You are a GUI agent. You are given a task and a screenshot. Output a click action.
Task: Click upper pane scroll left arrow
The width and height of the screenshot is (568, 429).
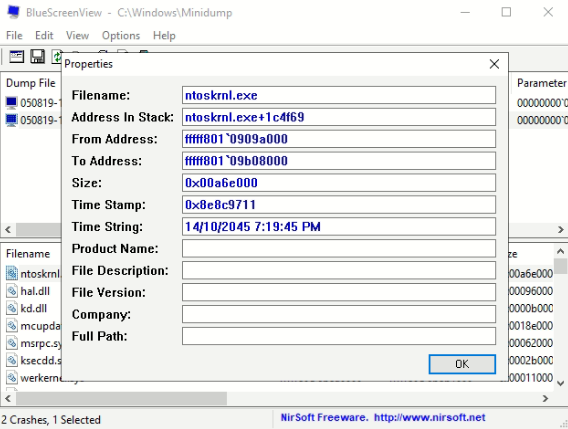click(8, 229)
